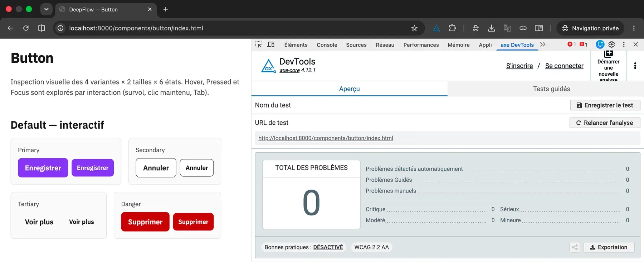
Task: Bookmark this page with the star icon
Action: coord(414,28)
